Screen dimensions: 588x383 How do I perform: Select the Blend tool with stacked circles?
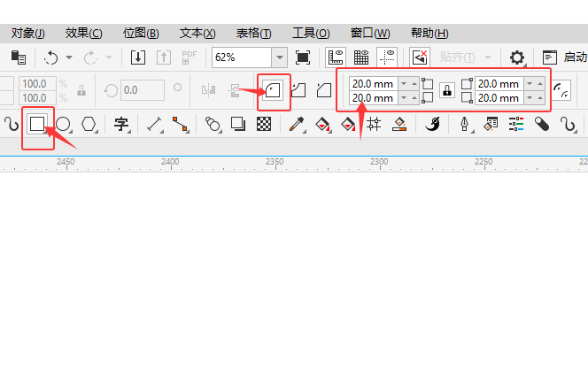(x=213, y=124)
